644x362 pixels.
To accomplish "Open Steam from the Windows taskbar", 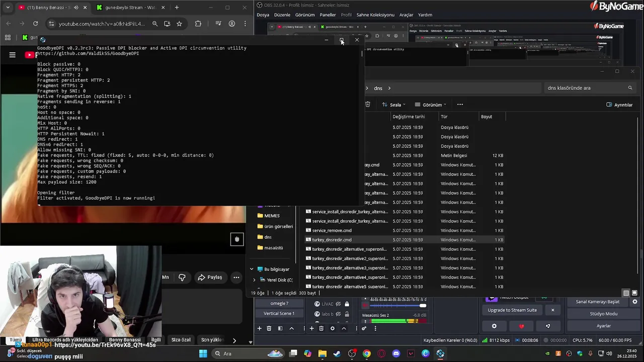I will coord(337,353).
